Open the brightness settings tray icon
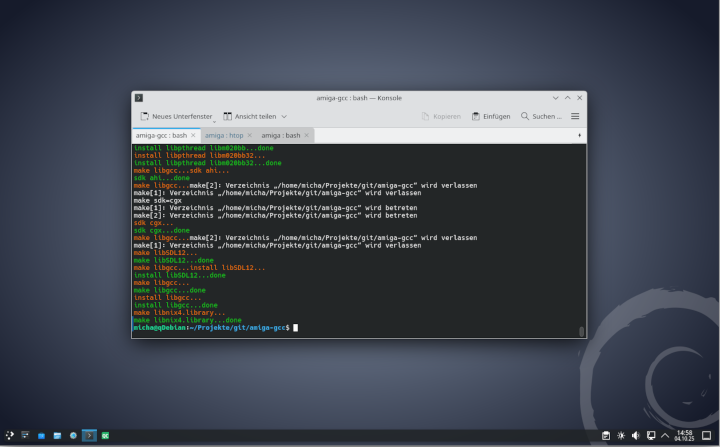This screenshot has width=720, height=447. (x=621, y=436)
